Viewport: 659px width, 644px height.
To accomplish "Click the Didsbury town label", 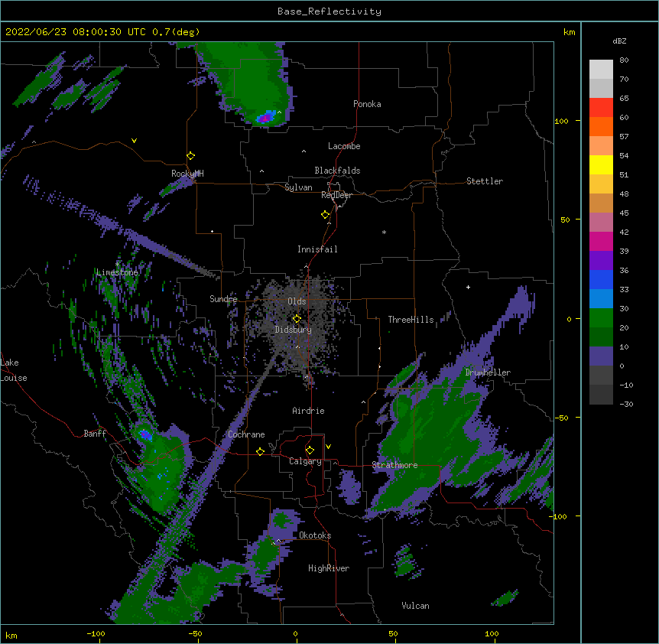I will click(x=294, y=330).
